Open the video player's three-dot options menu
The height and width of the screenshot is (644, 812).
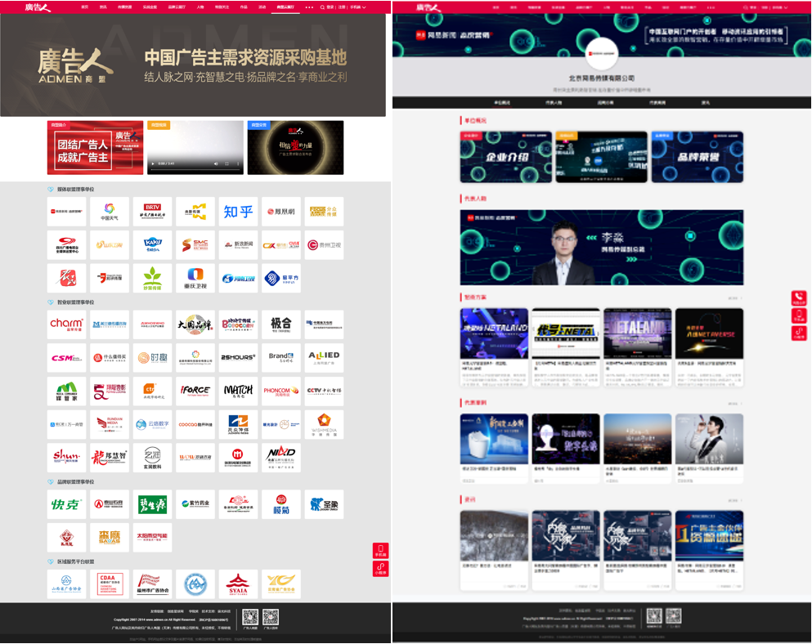[238, 163]
